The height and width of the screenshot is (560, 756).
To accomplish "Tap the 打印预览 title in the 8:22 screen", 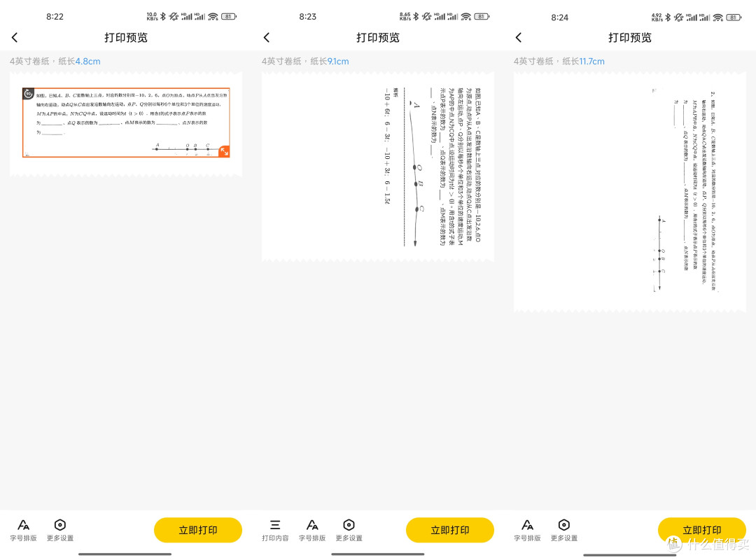I will click(x=126, y=38).
